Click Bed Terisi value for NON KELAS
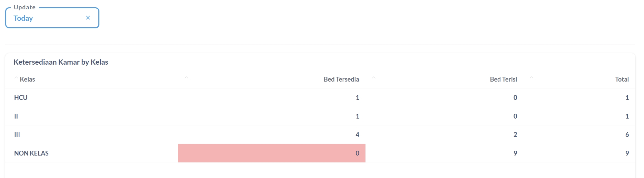This screenshot has width=644, height=178. [x=515, y=153]
